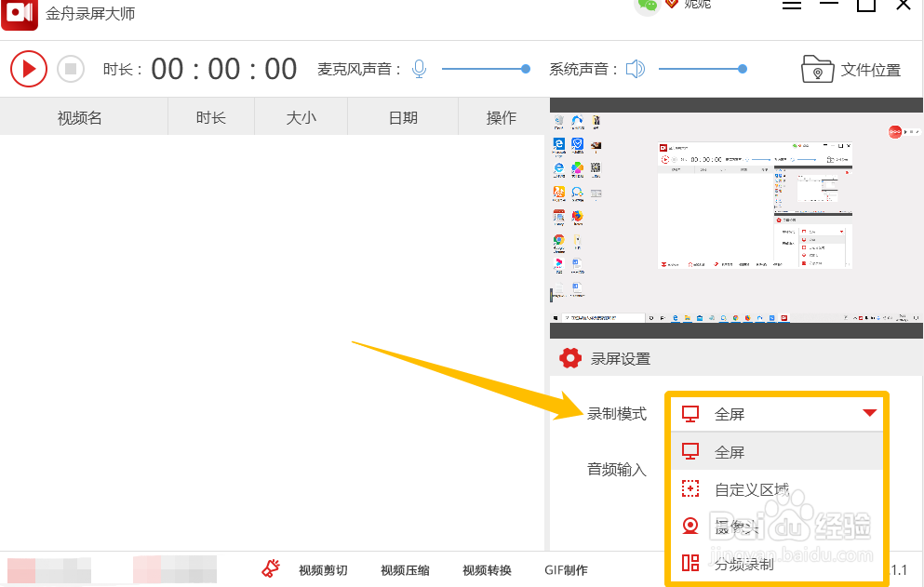Click the monitor icon in selected 全屏 field
The image size is (924, 587).
[x=690, y=414]
